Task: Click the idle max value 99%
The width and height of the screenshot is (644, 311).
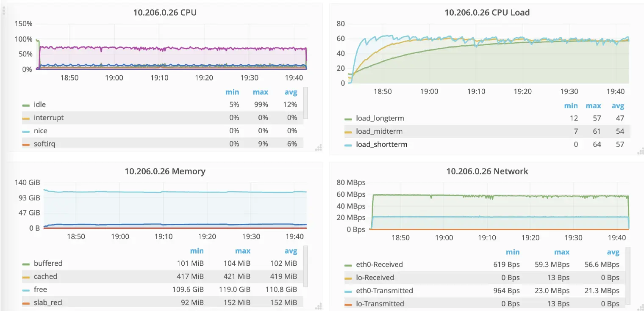Action: tap(261, 105)
